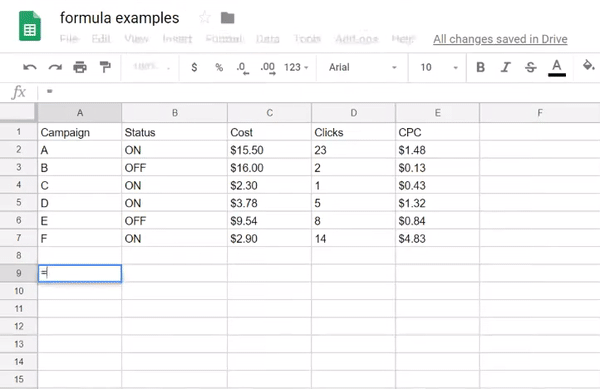Format as percent icon
Screen dimensions: 600x389
coord(219,68)
